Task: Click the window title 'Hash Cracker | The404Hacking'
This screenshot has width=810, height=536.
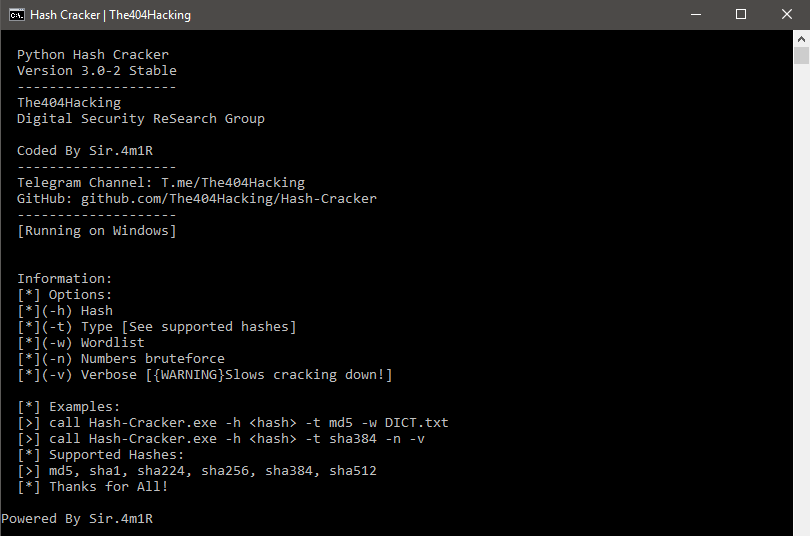Action: [111, 15]
